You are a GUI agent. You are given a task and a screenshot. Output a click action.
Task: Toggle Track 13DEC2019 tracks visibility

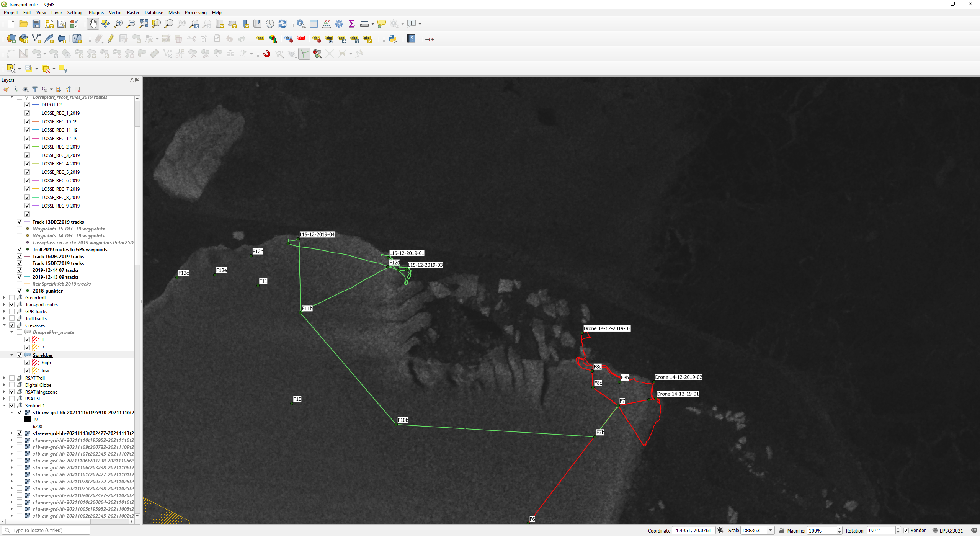(x=20, y=222)
